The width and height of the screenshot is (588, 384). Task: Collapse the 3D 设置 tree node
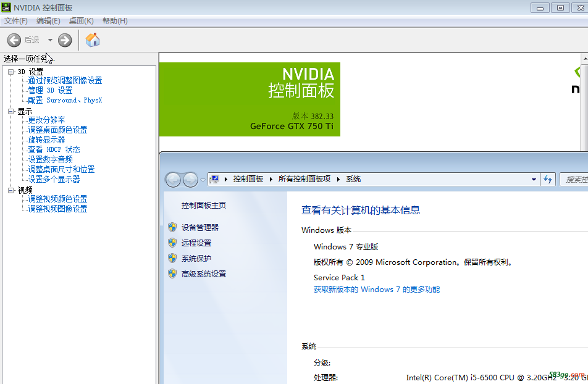[x=11, y=72]
